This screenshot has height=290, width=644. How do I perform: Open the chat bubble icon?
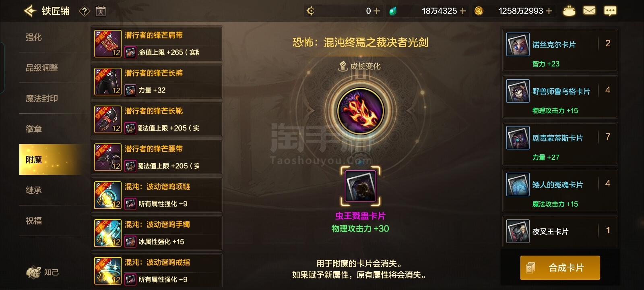coord(610,11)
